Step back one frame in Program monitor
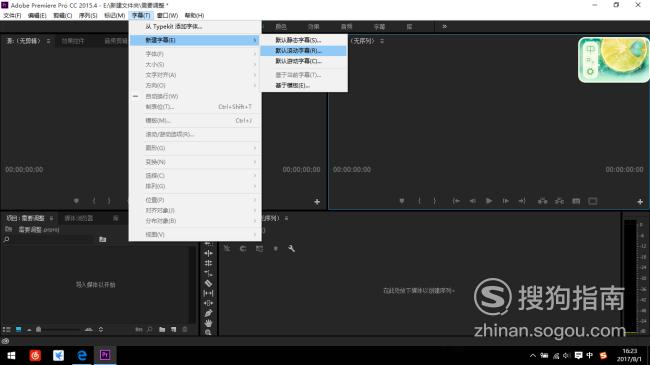The width and height of the screenshot is (650, 365). coord(473,201)
